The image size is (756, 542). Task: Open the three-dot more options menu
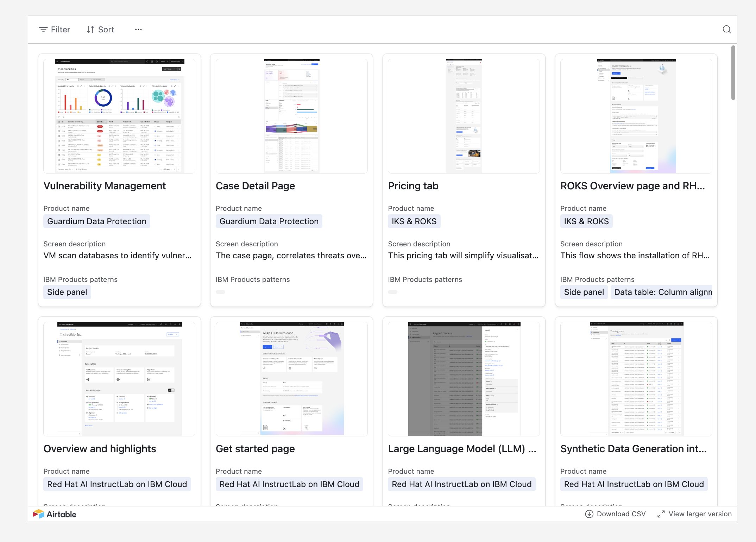(138, 30)
